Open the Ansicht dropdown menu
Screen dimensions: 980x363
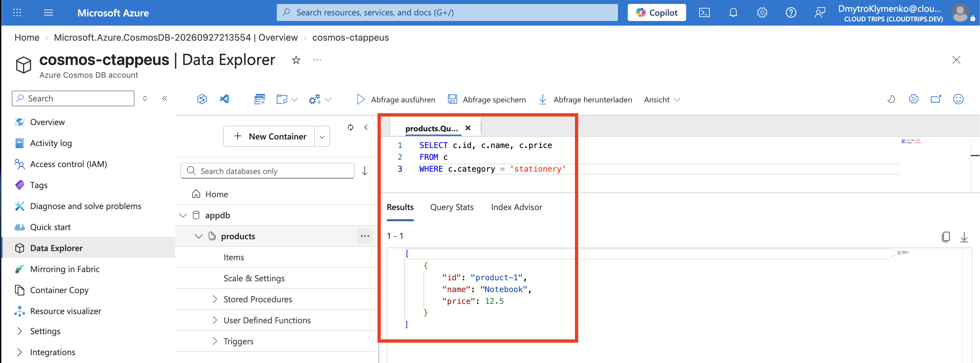click(x=662, y=100)
